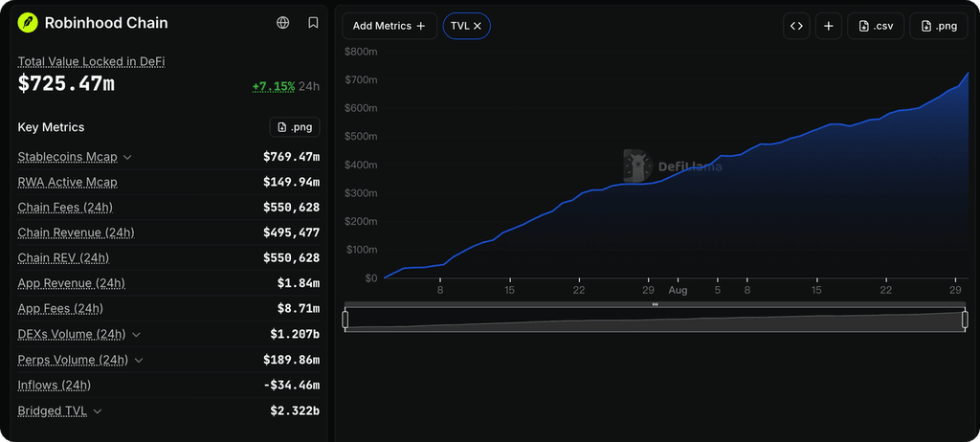Screen dimensions: 980x442
Task: Click the $725.47m TVL value
Action: click(66, 83)
